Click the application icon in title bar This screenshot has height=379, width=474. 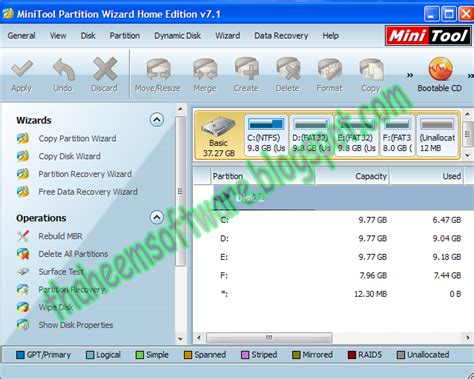pos(8,14)
